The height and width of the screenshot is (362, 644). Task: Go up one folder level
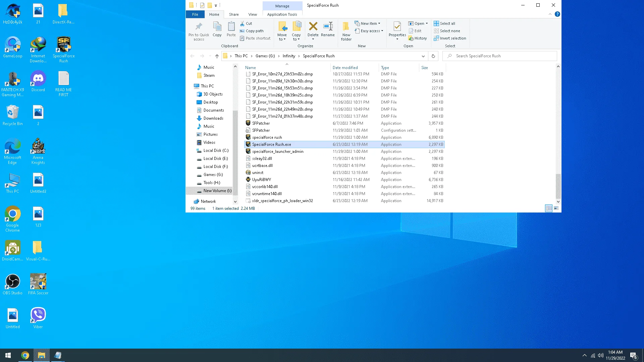pyautogui.click(x=217, y=56)
